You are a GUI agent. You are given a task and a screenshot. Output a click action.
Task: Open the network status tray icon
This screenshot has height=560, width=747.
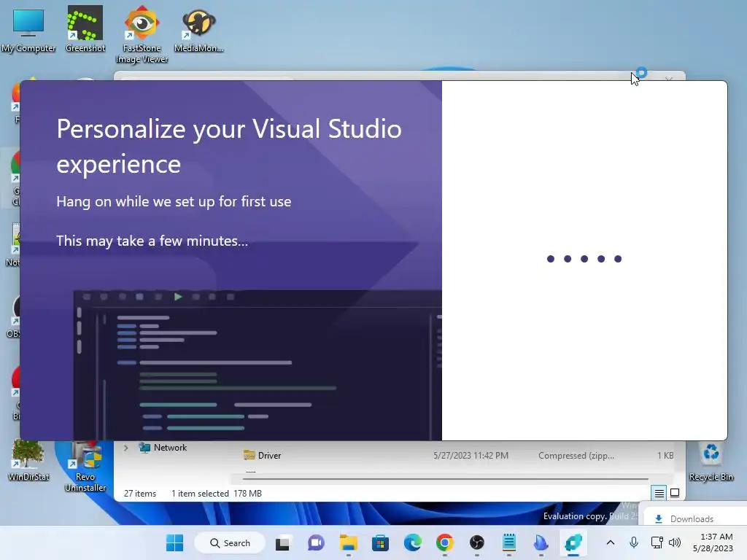click(657, 542)
